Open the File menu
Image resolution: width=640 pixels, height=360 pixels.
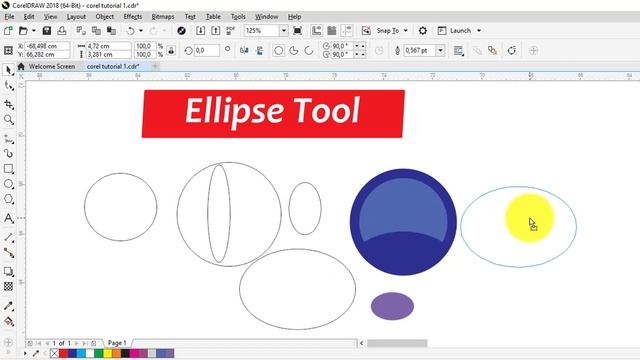[x=9, y=16]
